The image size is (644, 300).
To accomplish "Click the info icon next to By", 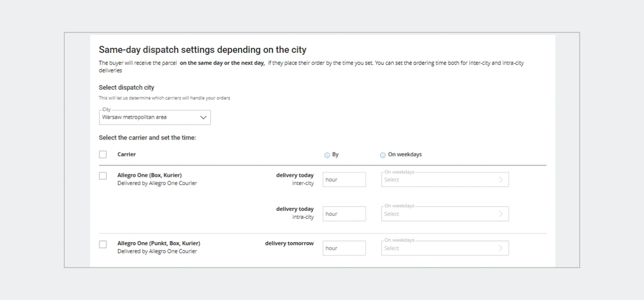I will point(327,155).
